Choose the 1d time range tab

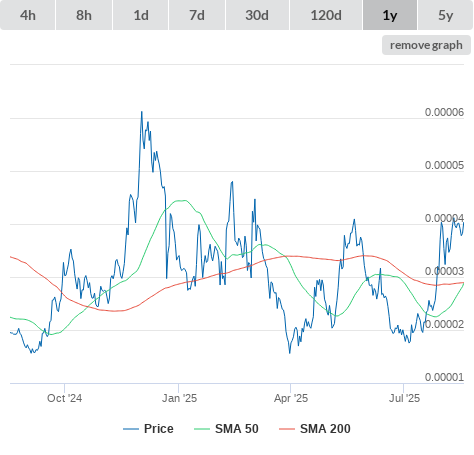click(141, 15)
